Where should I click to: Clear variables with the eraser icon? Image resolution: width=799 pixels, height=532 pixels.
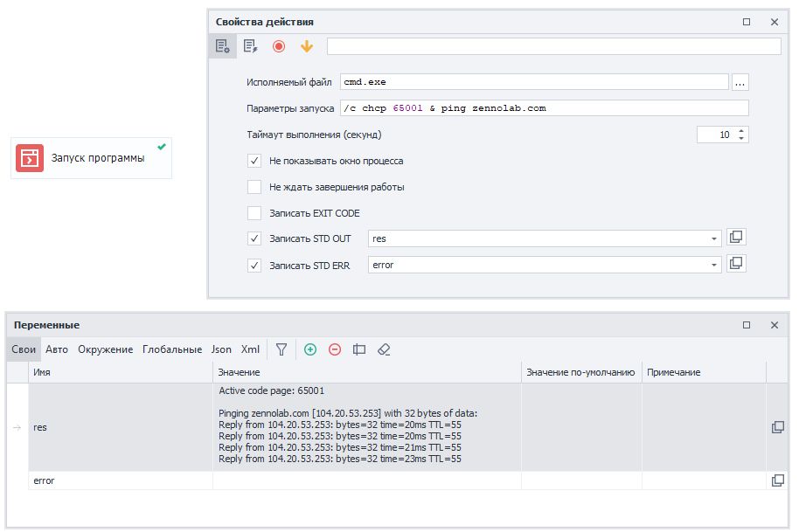click(x=384, y=349)
